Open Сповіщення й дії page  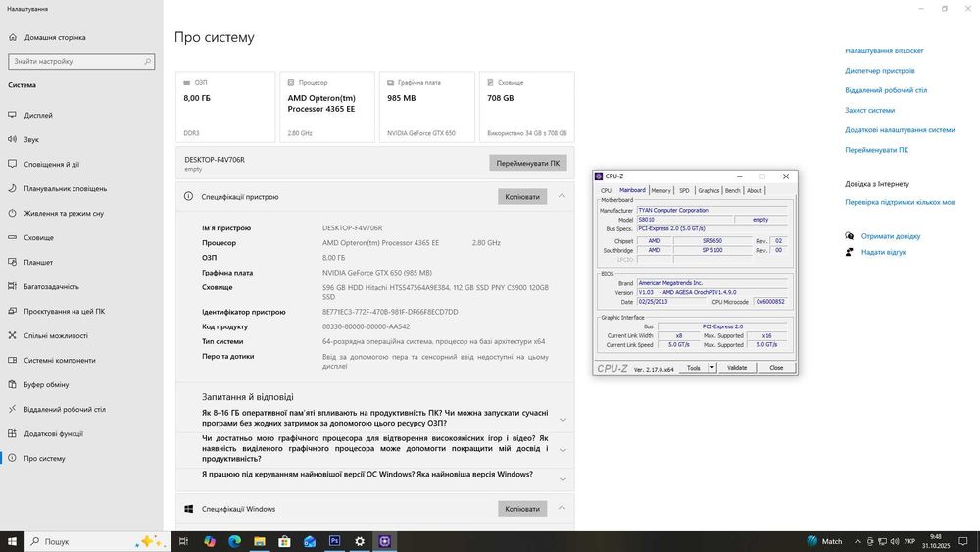[51, 164]
